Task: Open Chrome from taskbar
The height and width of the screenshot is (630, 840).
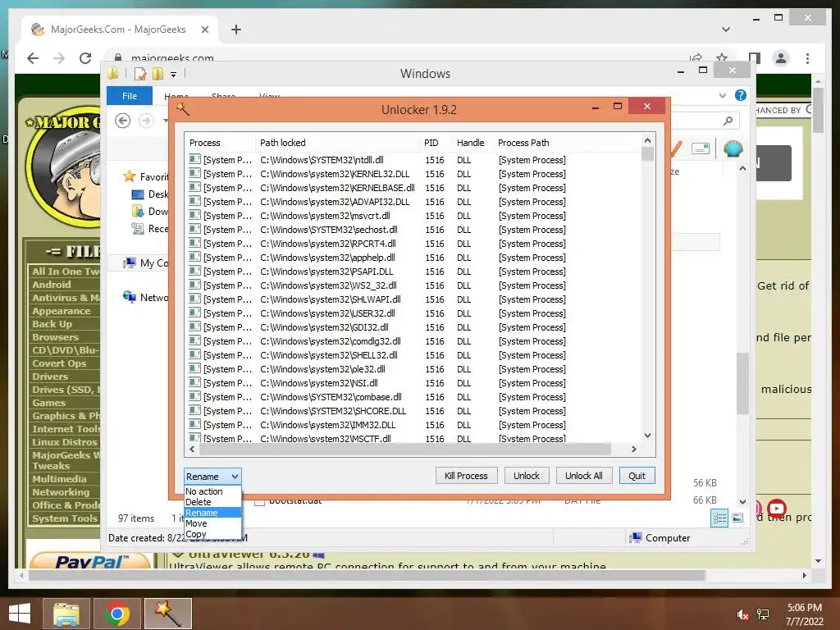Action: [x=116, y=614]
